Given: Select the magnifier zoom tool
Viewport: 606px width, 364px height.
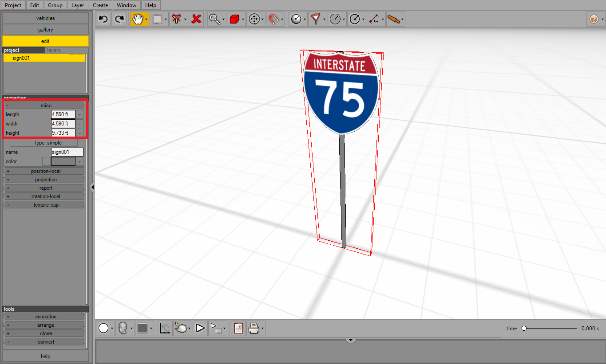Looking at the screenshot, I should tap(215, 19).
